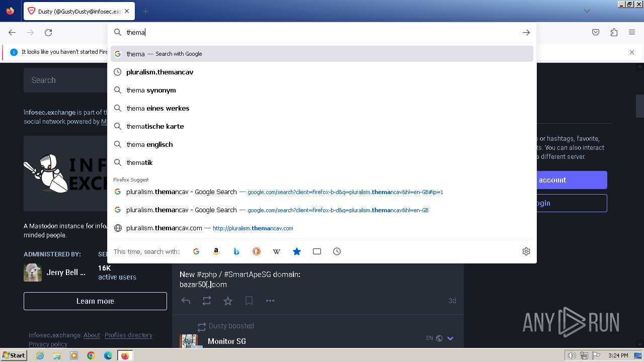Open pluralism.themancav.com site suggestion

pos(322,228)
